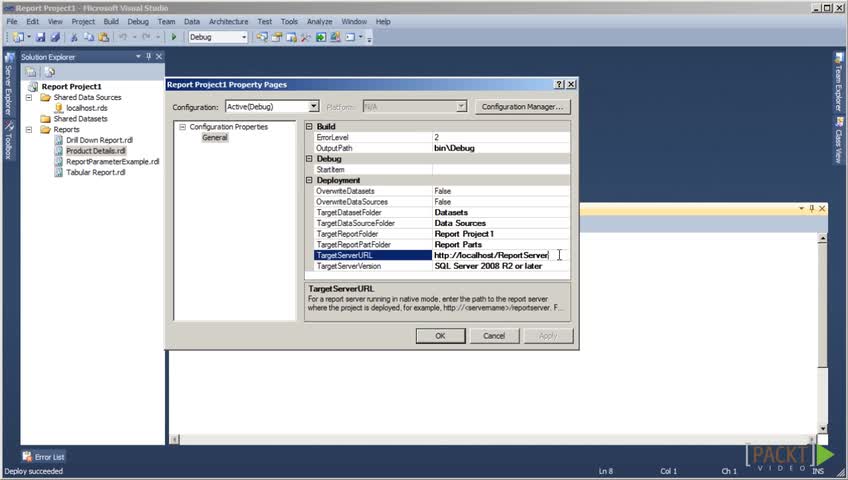The height and width of the screenshot is (480, 848).
Task: Click the dialog Help question mark button
Action: pos(559,84)
